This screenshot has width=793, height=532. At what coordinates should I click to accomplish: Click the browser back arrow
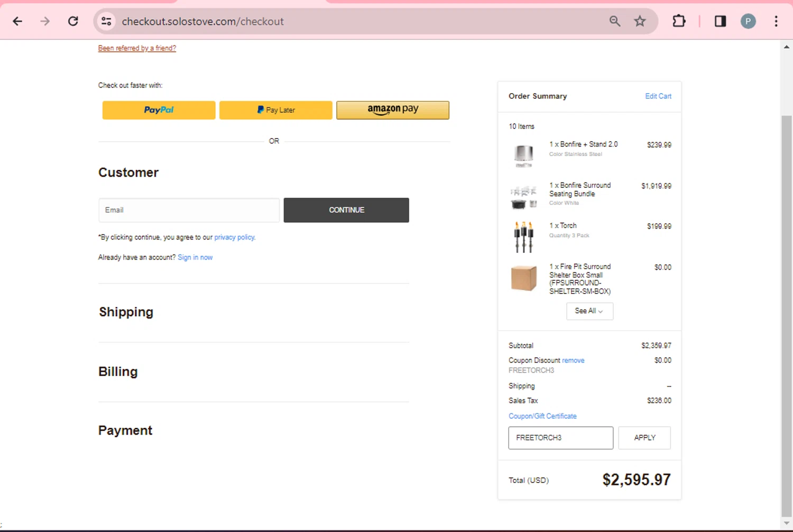[x=17, y=21]
